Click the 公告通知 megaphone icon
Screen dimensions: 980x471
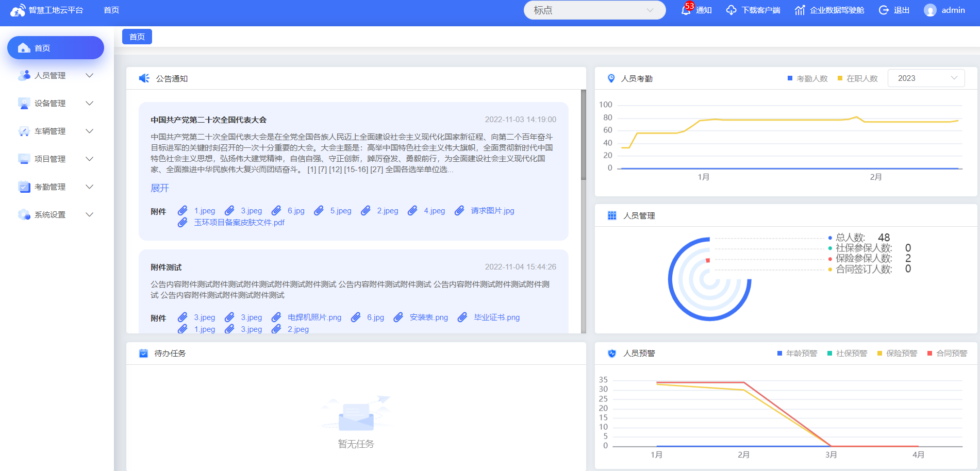(144, 78)
